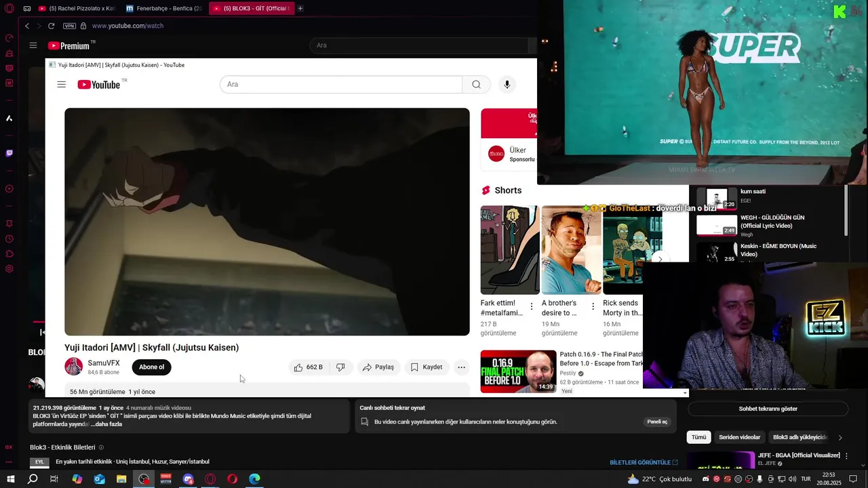Screen dimensions: 868x488
Task: Open the kum saati video thumbnail
Action: 717,199
